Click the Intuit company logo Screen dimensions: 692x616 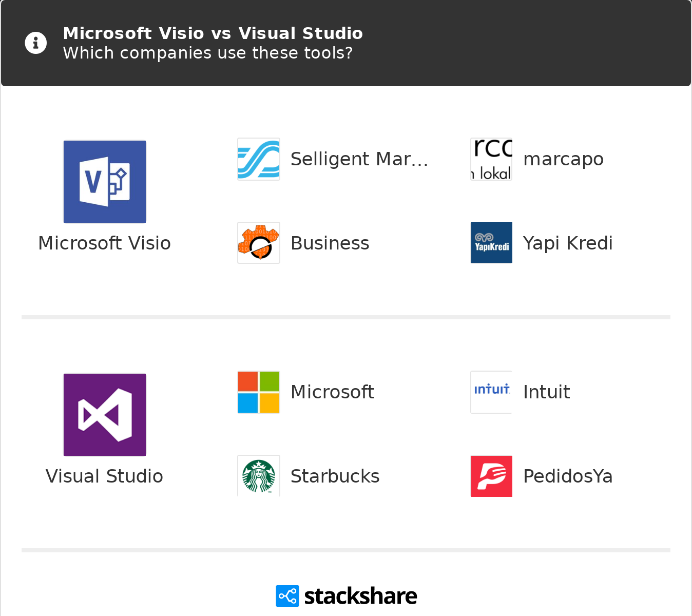[x=491, y=392]
